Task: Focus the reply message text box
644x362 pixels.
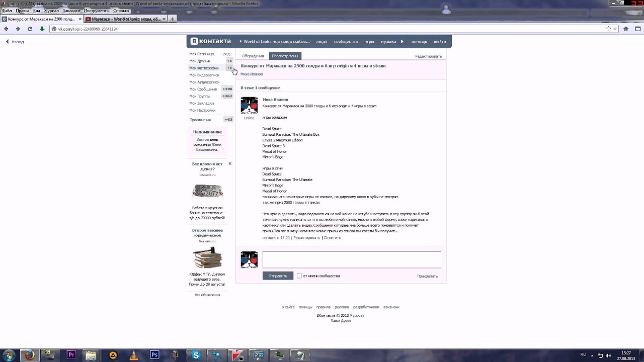Action: (352, 260)
